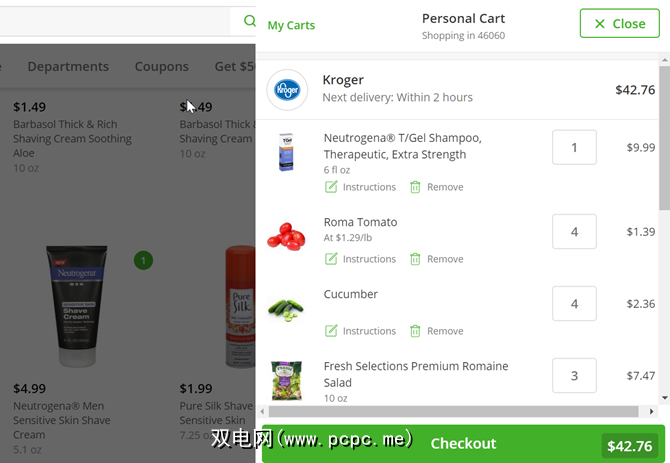Click the green quantity badge on Neutrogena Shave Cream
Image resolution: width=670 pixels, height=463 pixels.
(x=143, y=261)
